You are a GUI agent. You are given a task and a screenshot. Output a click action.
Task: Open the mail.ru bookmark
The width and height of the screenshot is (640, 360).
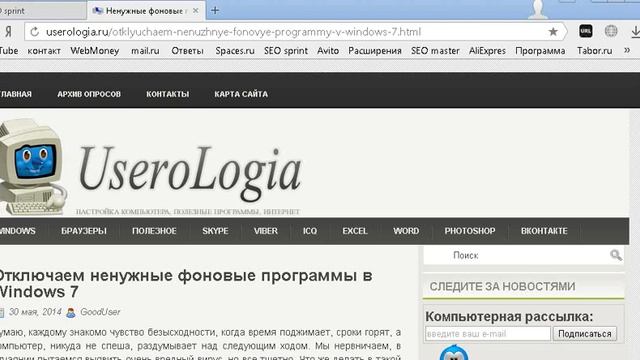[145, 51]
